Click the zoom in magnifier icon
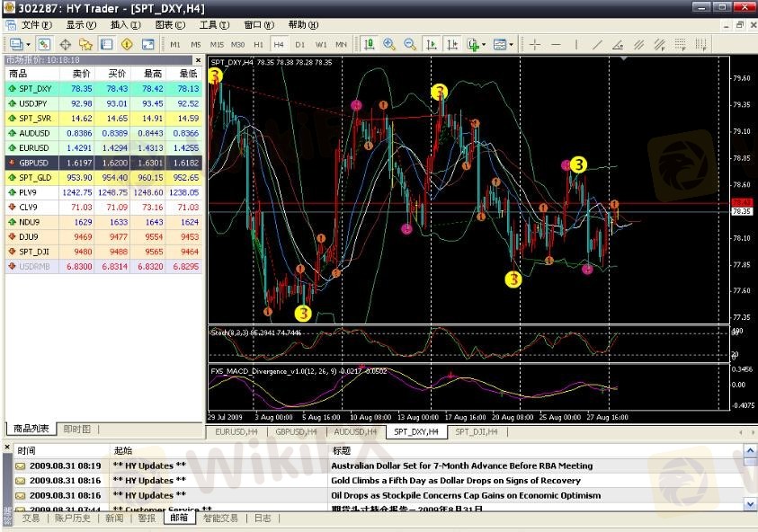The height and width of the screenshot is (532, 758). pyautogui.click(x=389, y=44)
